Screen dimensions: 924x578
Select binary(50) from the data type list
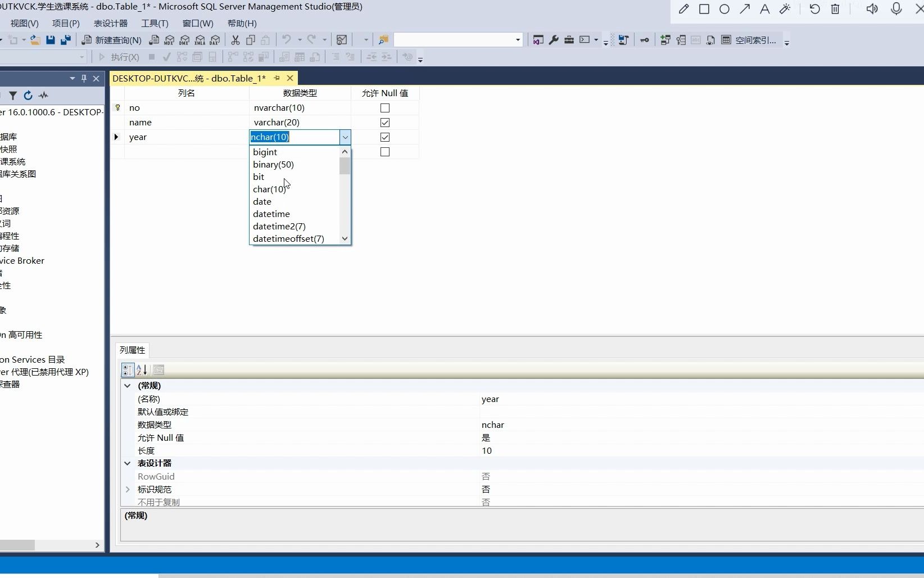(295, 165)
